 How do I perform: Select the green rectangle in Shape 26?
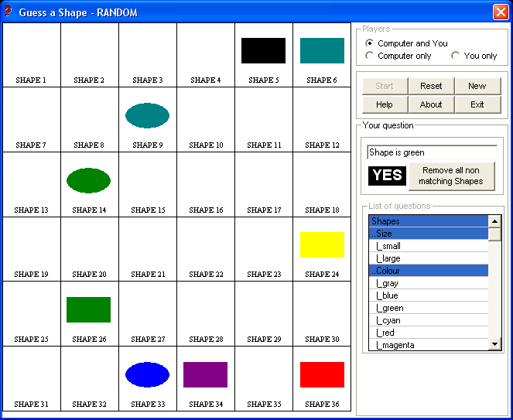pos(88,309)
